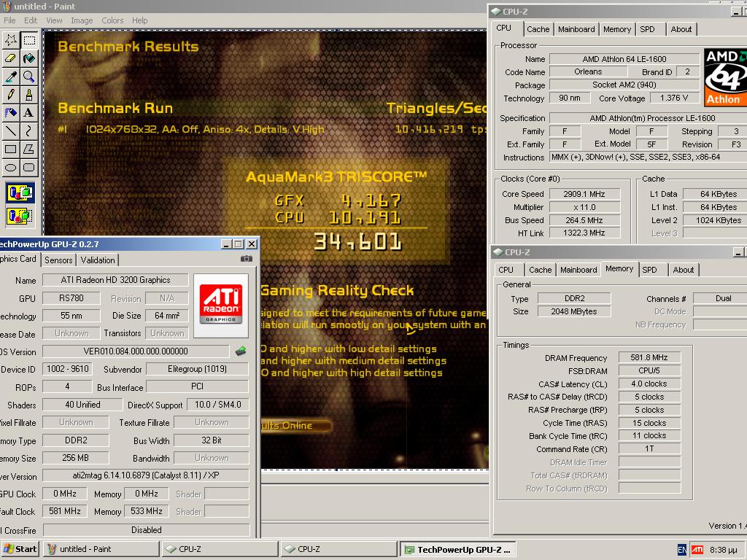Click the DRAM Frequency 581.8 MHz field
Viewport: 747px width, 560px height.
[649, 357]
